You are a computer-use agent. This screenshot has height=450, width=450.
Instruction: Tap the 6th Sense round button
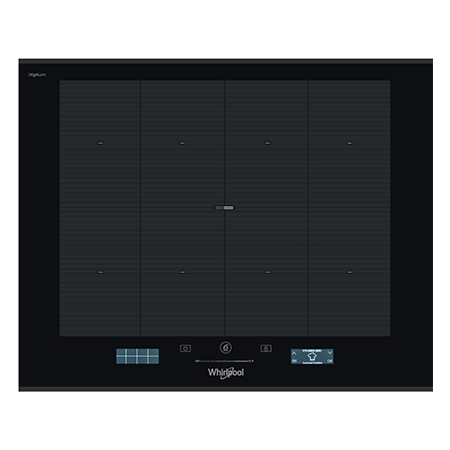226,348
